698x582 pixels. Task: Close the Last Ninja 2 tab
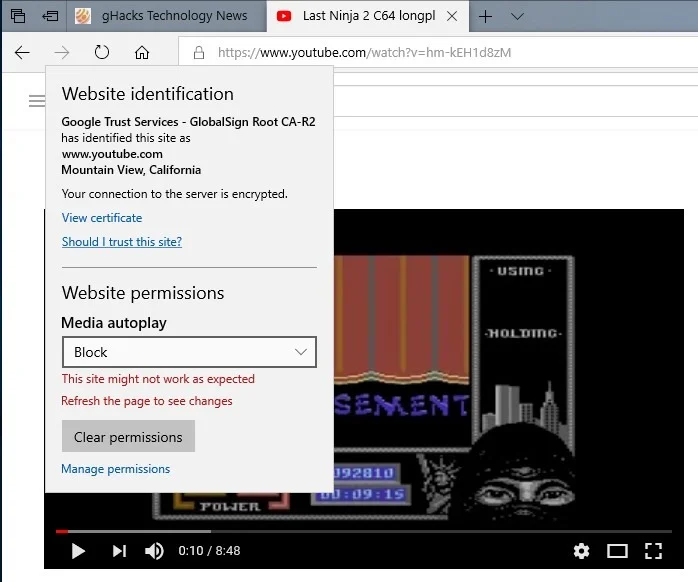click(452, 16)
